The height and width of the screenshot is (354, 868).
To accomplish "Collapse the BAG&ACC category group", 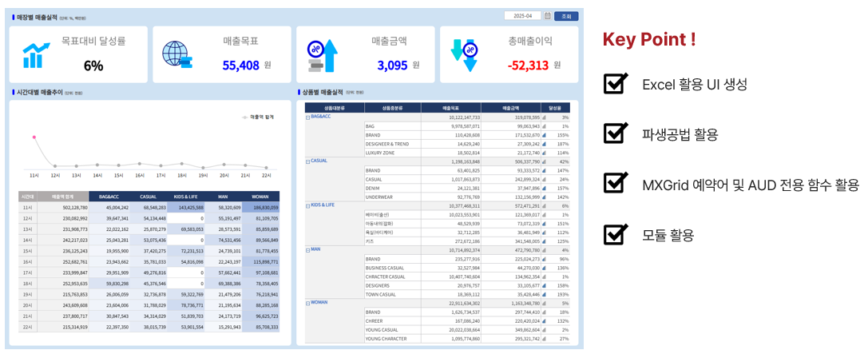I will (x=307, y=117).
